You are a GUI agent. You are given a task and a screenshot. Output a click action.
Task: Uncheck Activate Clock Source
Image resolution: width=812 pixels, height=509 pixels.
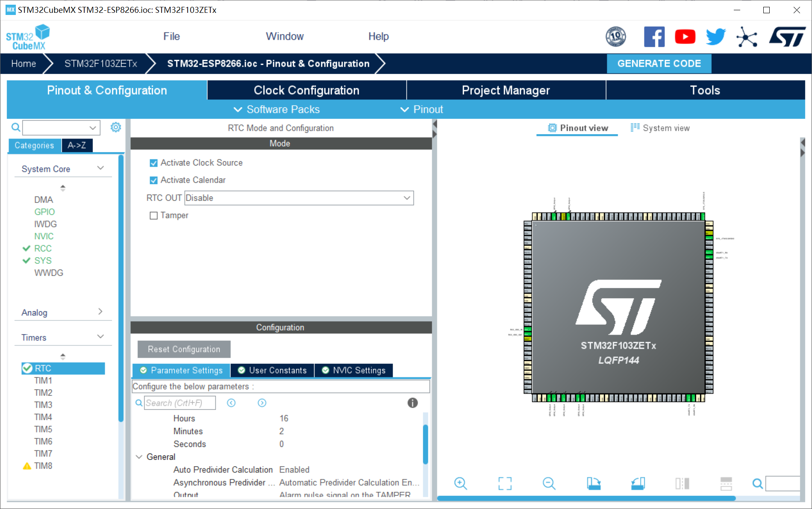[154, 163]
